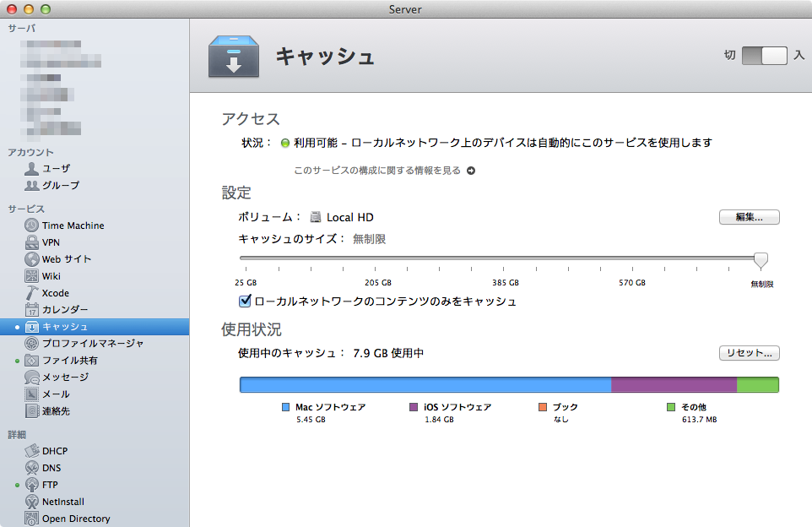Toggle the キャッシュ service on/off switch

point(765,56)
